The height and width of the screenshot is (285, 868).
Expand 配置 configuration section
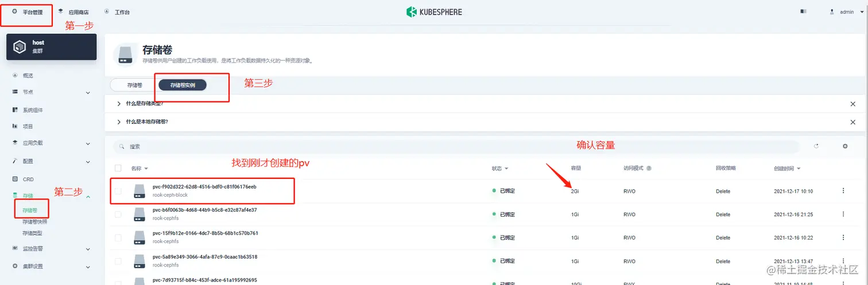point(52,162)
